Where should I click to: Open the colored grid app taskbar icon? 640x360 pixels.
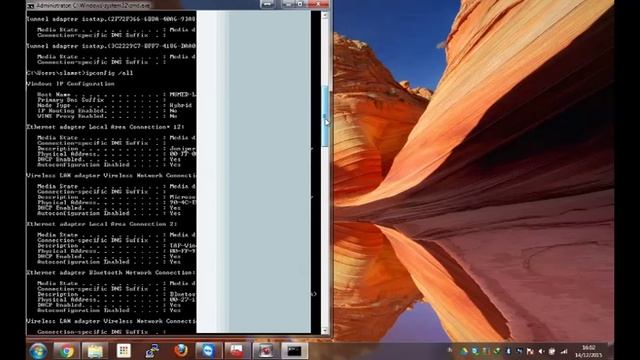[123, 351]
